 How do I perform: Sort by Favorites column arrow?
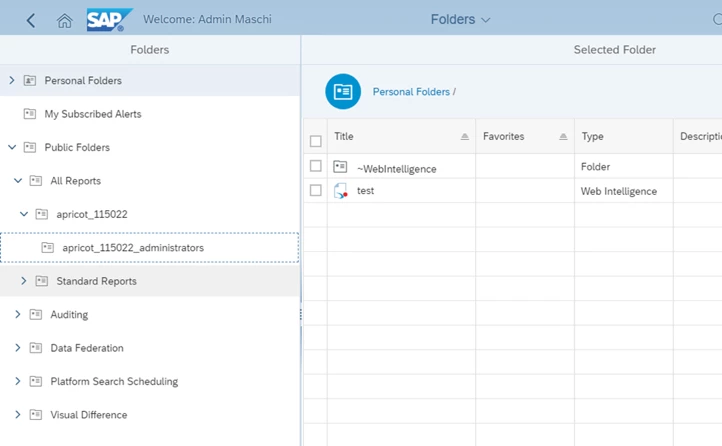point(563,136)
